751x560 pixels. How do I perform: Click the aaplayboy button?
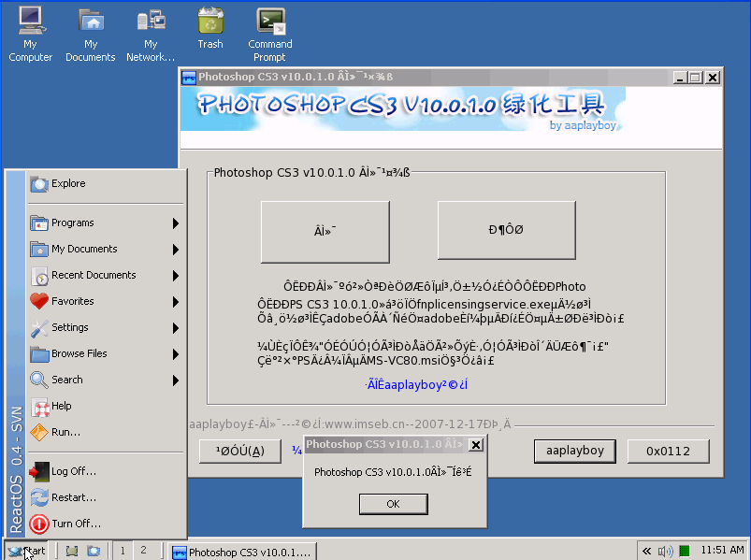point(575,452)
